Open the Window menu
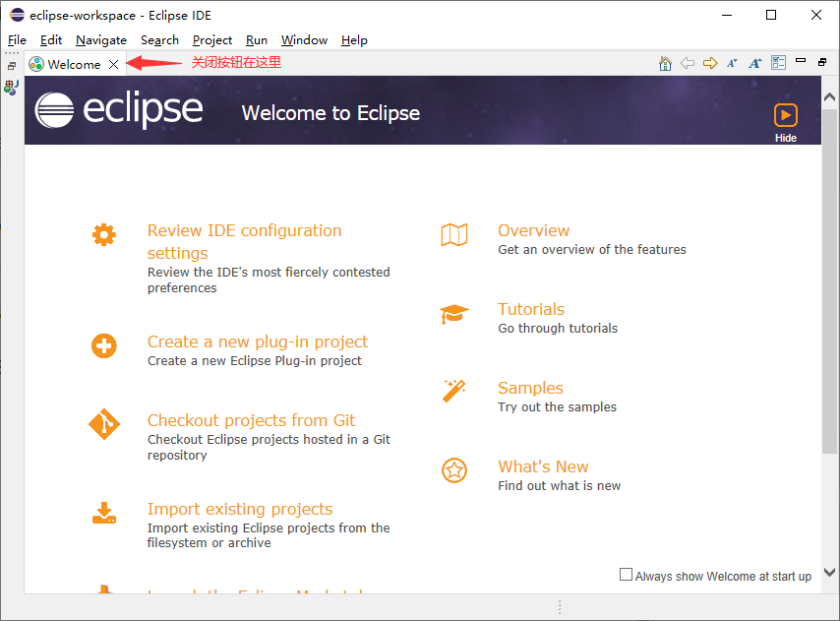The image size is (840, 621). pyautogui.click(x=304, y=40)
